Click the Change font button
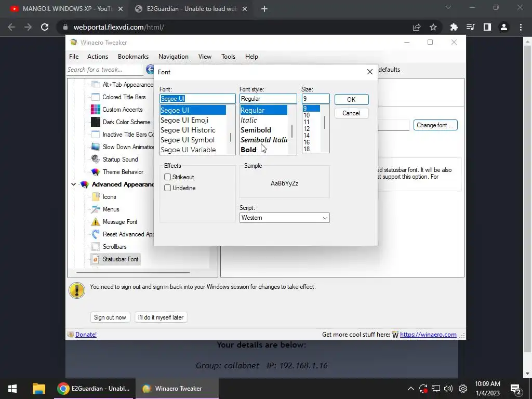Image resolution: width=532 pixels, height=399 pixels. pyautogui.click(x=435, y=125)
